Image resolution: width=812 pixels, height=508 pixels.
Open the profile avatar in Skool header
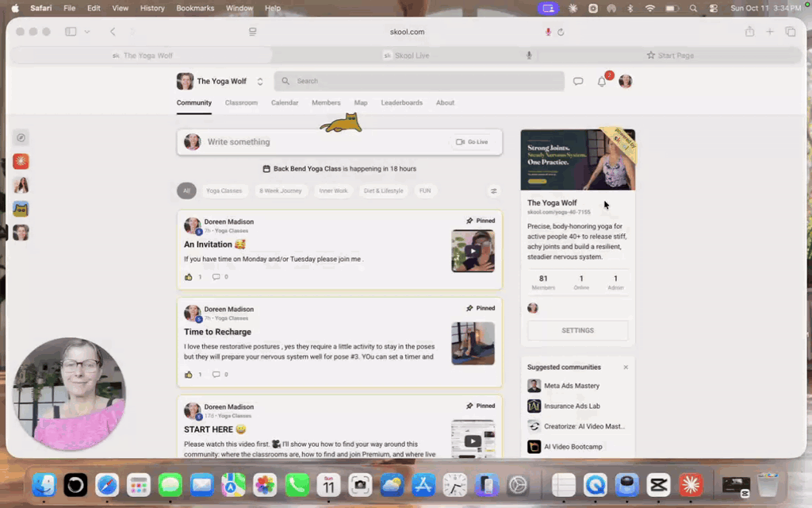(626, 82)
